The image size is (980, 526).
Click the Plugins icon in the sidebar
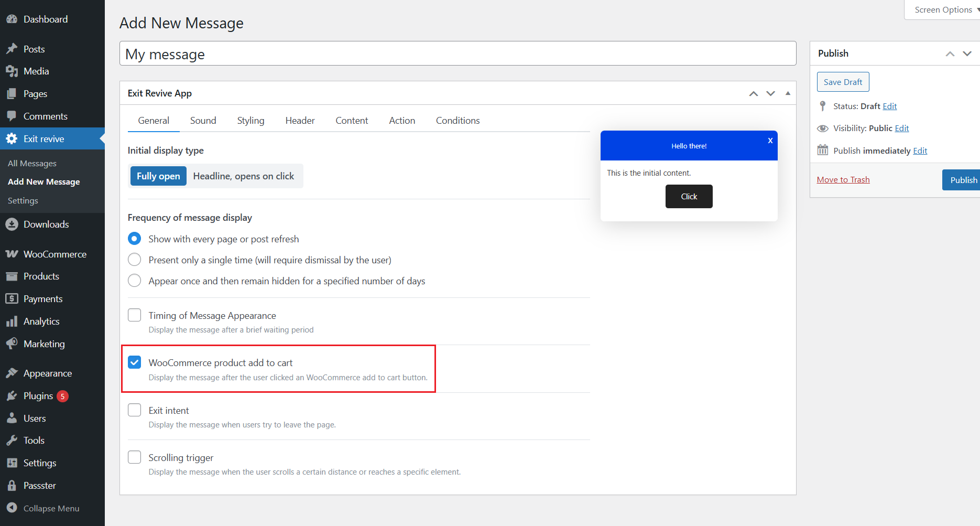coord(12,396)
